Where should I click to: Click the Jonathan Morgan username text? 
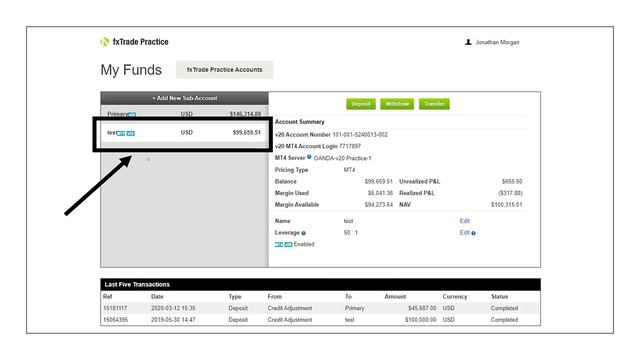click(497, 42)
